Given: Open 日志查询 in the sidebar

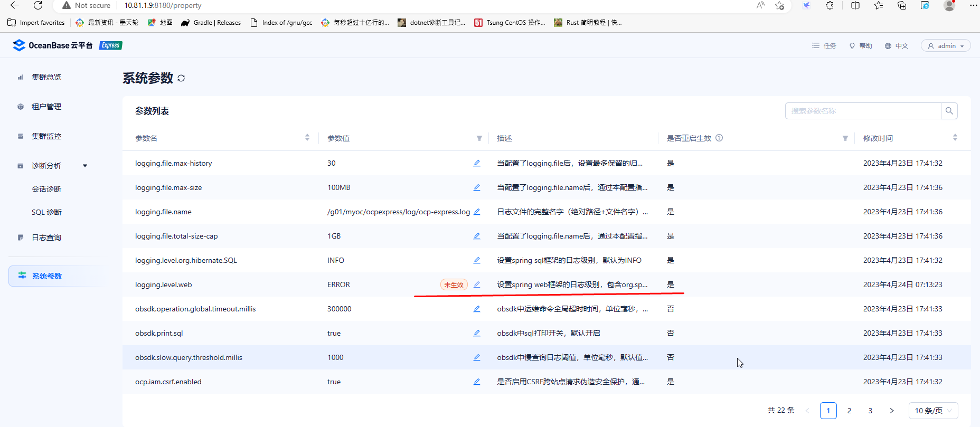Looking at the screenshot, I should [46, 238].
